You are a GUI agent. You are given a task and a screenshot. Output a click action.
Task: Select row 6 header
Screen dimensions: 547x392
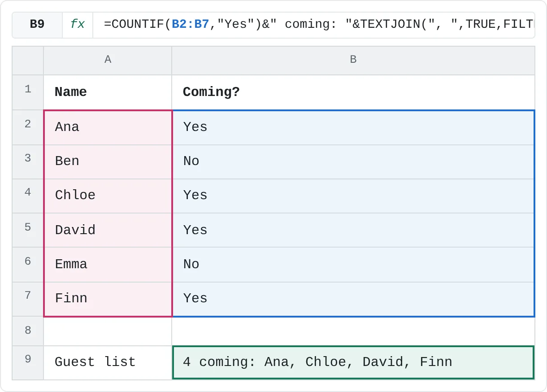(28, 264)
